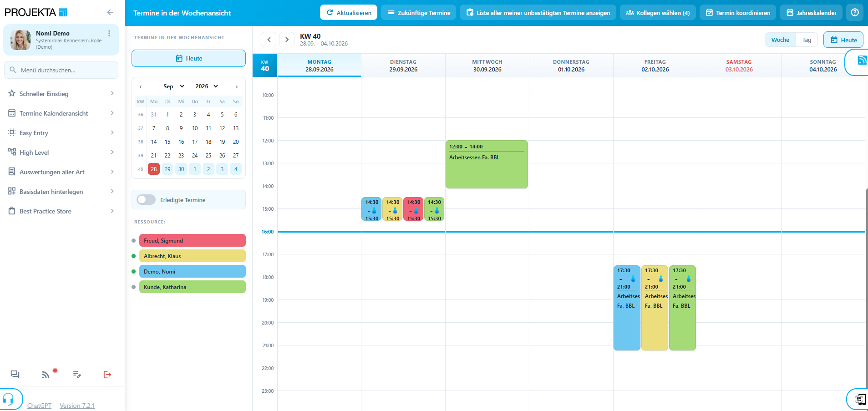Click the red logout icon
The image size is (868, 411).
pyautogui.click(x=107, y=375)
